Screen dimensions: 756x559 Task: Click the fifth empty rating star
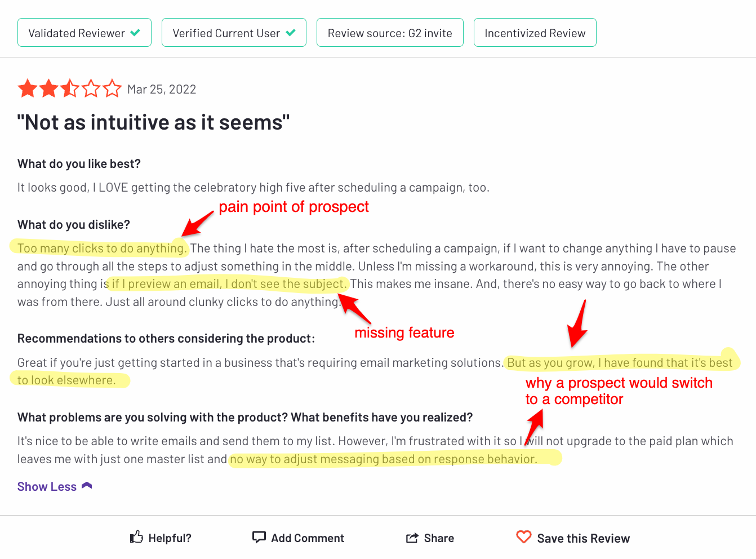112,88
